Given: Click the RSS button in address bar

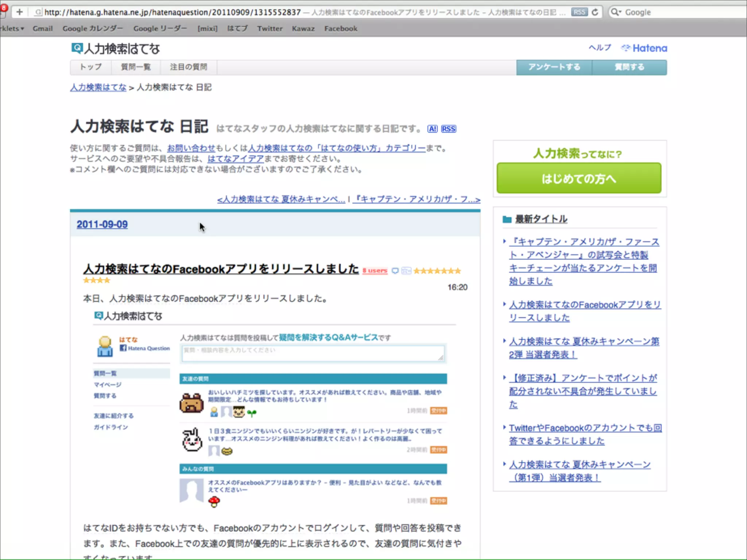Looking at the screenshot, I should [579, 12].
